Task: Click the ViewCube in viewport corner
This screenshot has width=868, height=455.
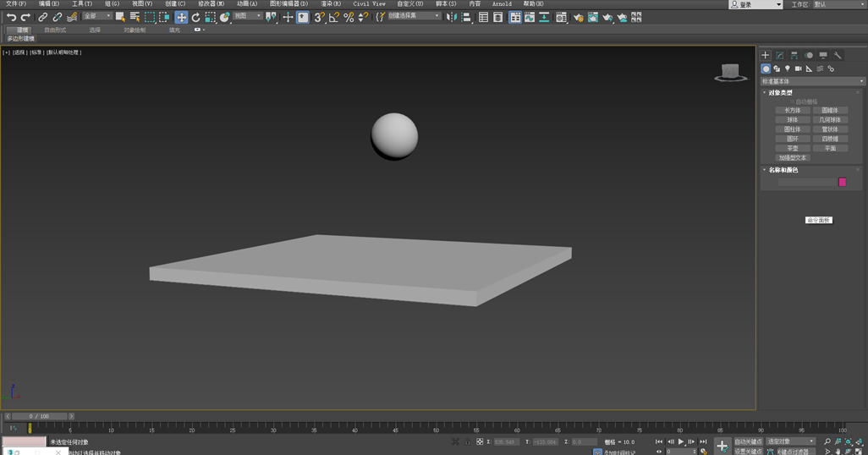Action: tap(729, 72)
